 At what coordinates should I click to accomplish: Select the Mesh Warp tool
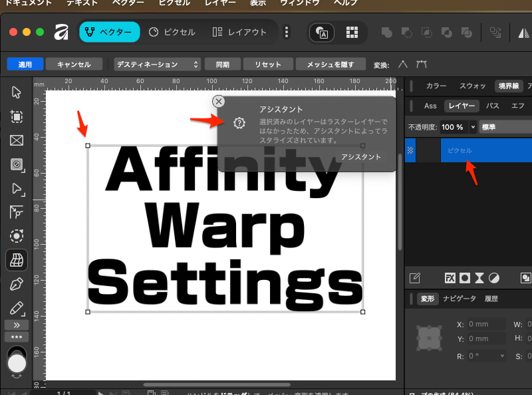coord(17,260)
